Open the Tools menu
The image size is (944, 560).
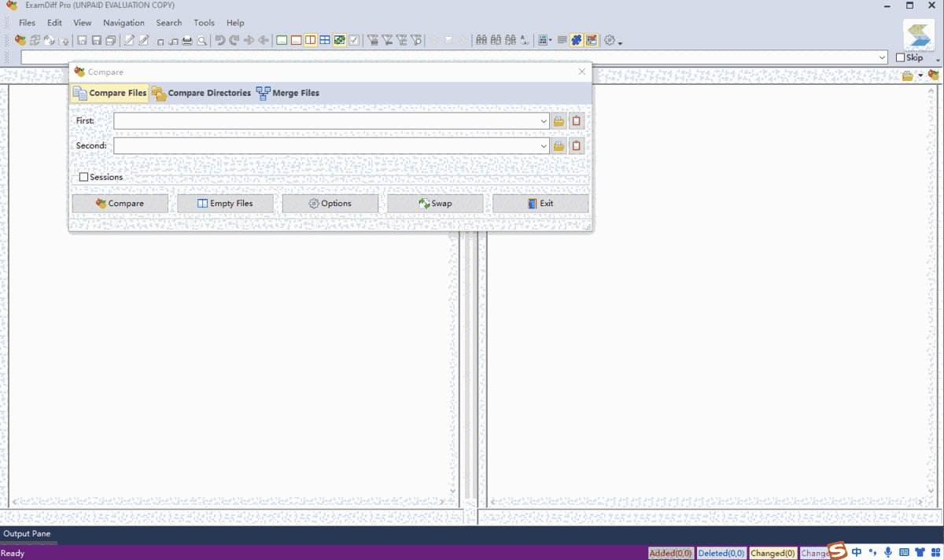coord(204,23)
